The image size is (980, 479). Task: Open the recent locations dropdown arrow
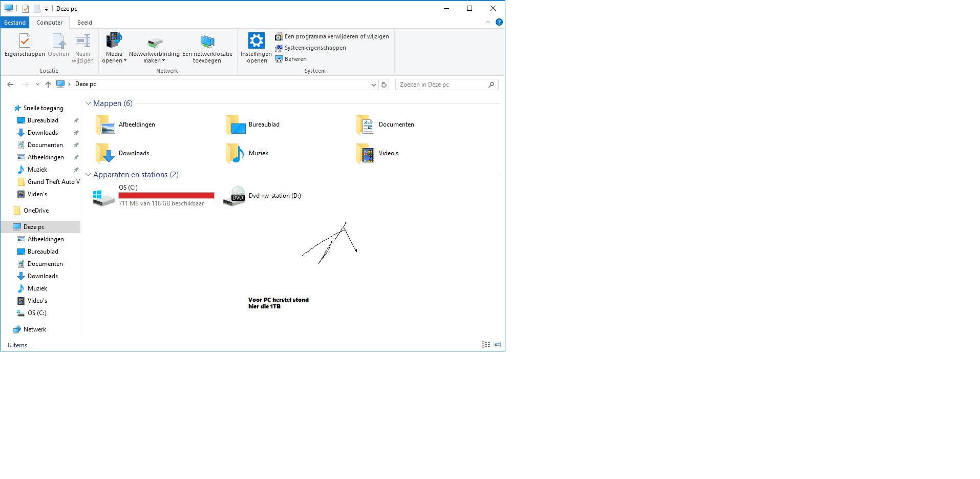click(x=37, y=85)
